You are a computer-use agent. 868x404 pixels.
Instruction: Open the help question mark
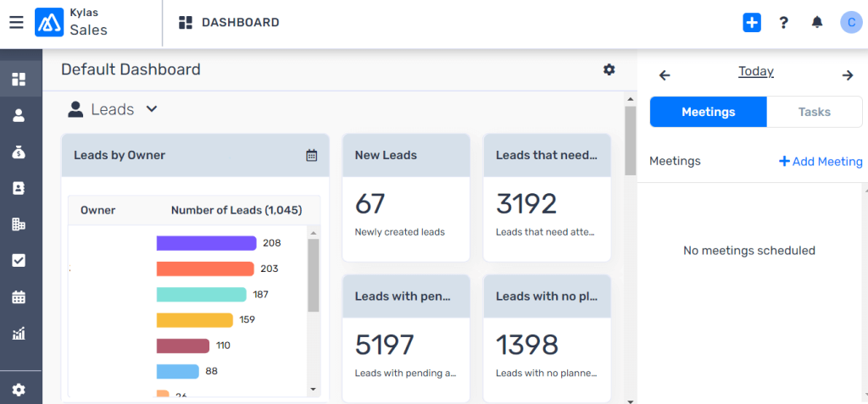pos(784,23)
